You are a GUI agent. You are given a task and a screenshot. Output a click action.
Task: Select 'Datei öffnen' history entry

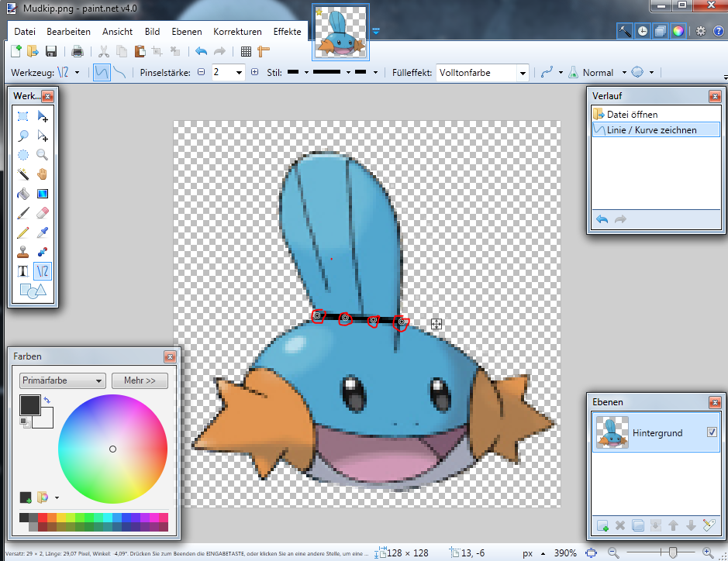656,114
